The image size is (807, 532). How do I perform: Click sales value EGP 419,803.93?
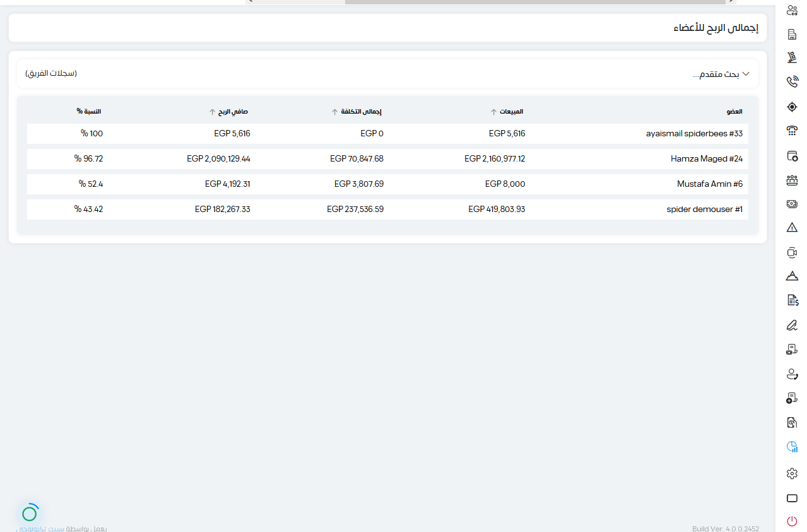tap(497, 209)
